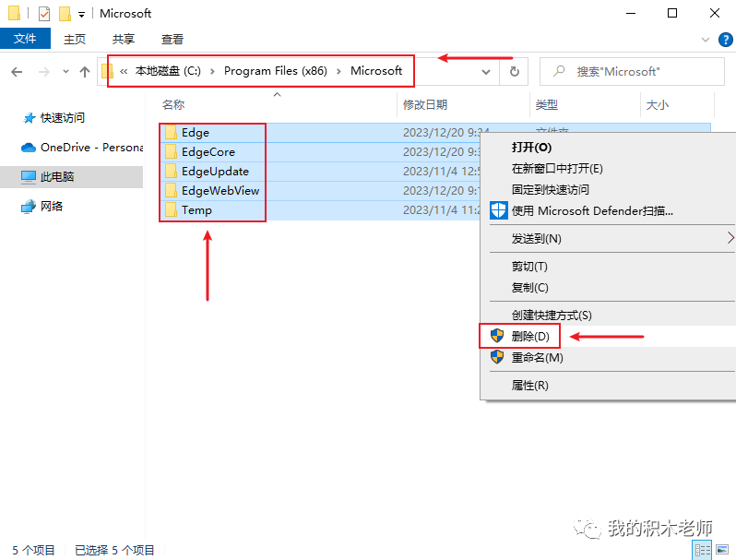The width and height of the screenshot is (736, 560).
Task: Open the 文件 ribbon tab
Action: pos(25,39)
